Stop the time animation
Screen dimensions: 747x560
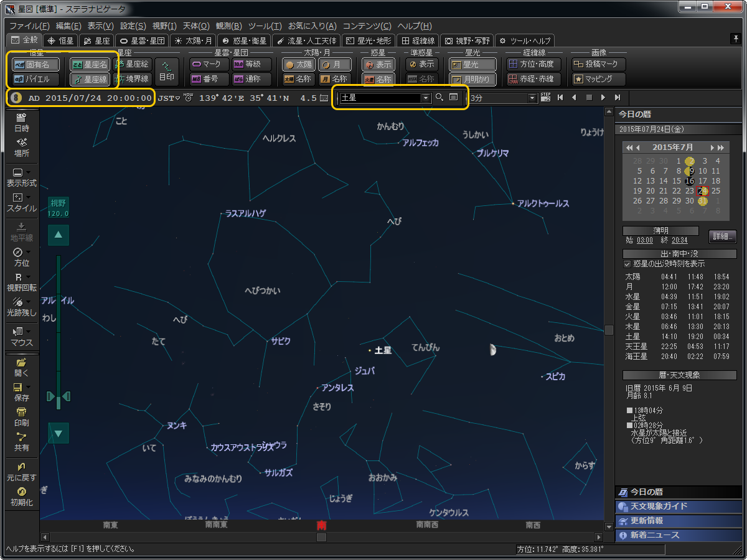tap(588, 98)
